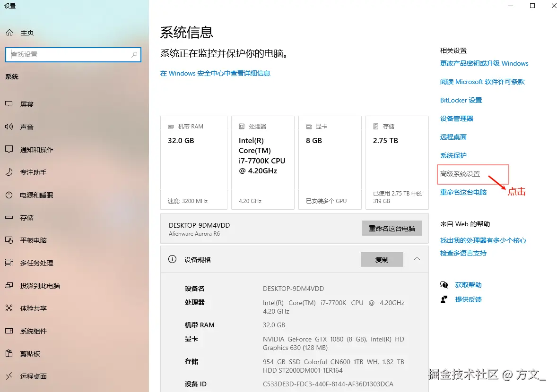The width and height of the screenshot is (557, 392).
Task: Select the 屏幕 monitor icon in the sidebar
Action: click(9, 104)
